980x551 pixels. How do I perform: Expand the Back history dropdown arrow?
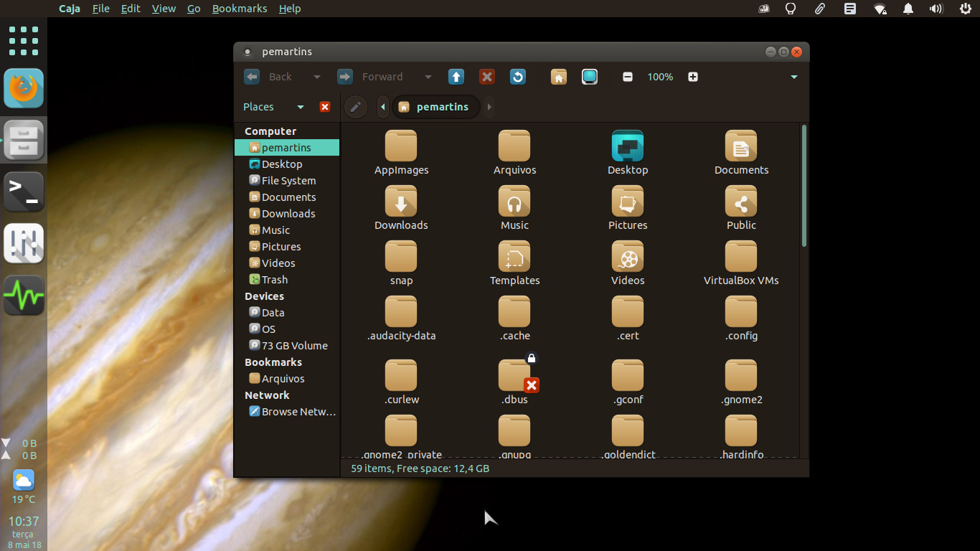click(316, 77)
